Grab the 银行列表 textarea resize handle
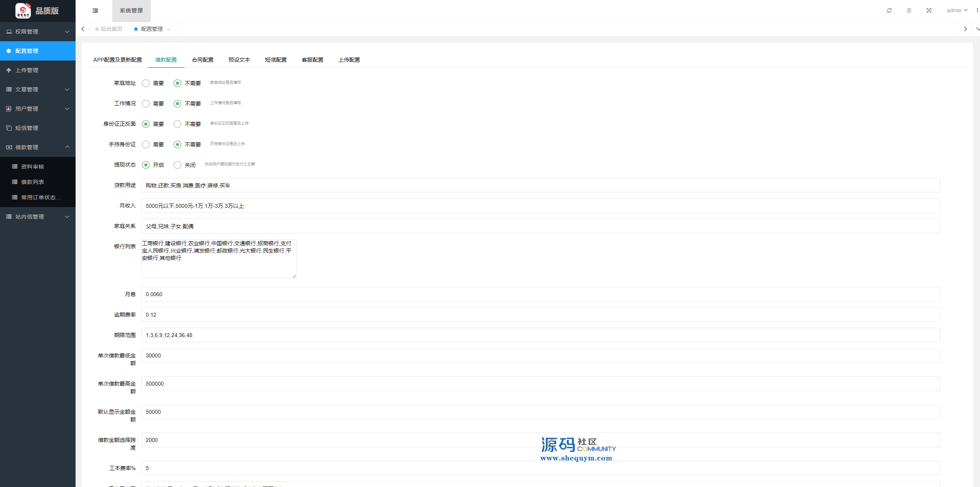This screenshot has height=487, width=980. pyautogui.click(x=294, y=276)
